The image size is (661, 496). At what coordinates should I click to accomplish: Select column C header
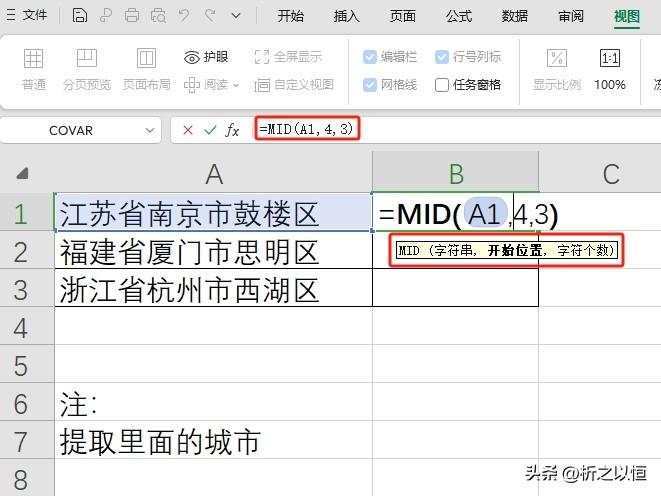click(x=600, y=174)
